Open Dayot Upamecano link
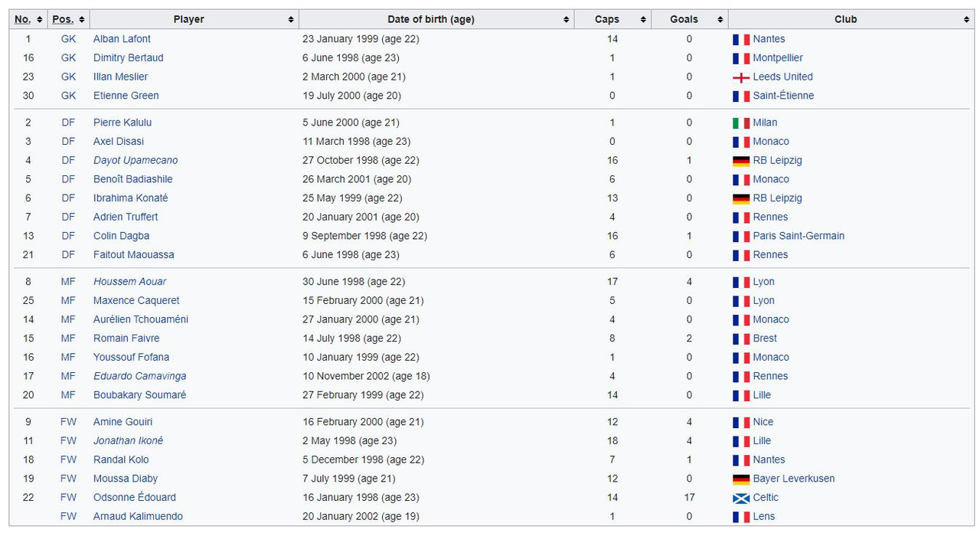980x533 pixels. pyautogui.click(x=136, y=161)
